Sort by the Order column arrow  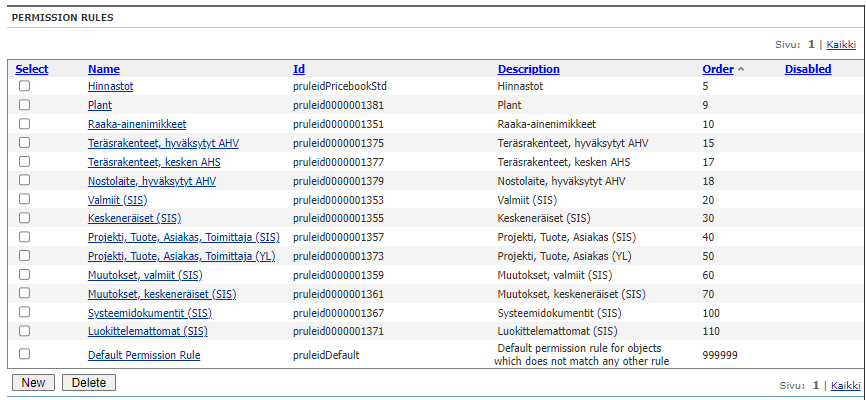741,70
